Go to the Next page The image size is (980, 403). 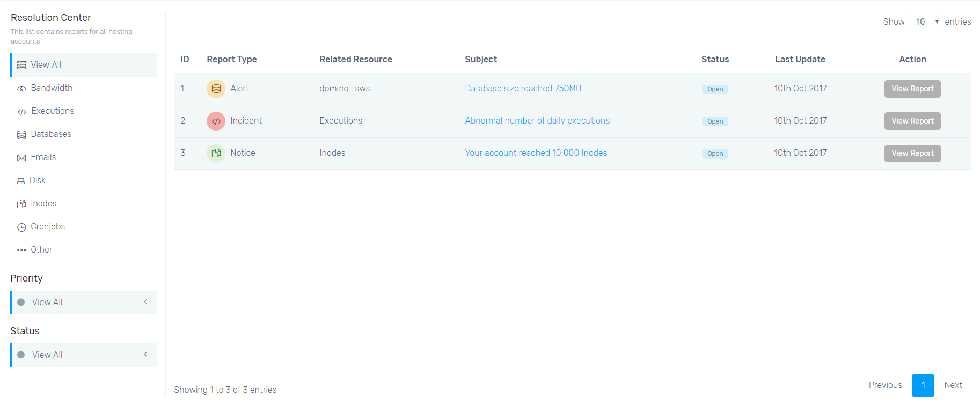click(x=953, y=385)
